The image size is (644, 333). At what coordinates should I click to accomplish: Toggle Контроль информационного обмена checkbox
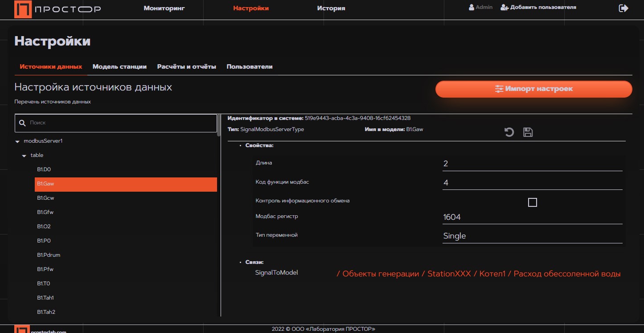532,202
